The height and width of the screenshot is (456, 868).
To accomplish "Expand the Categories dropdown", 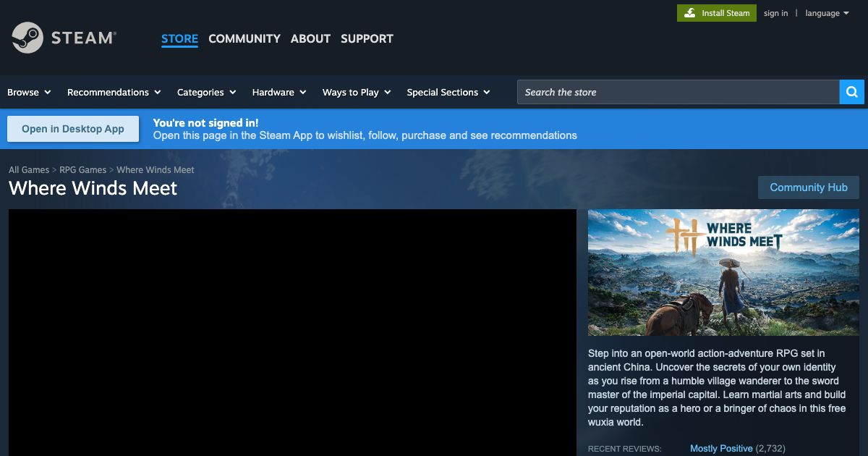I will tap(207, 92).
